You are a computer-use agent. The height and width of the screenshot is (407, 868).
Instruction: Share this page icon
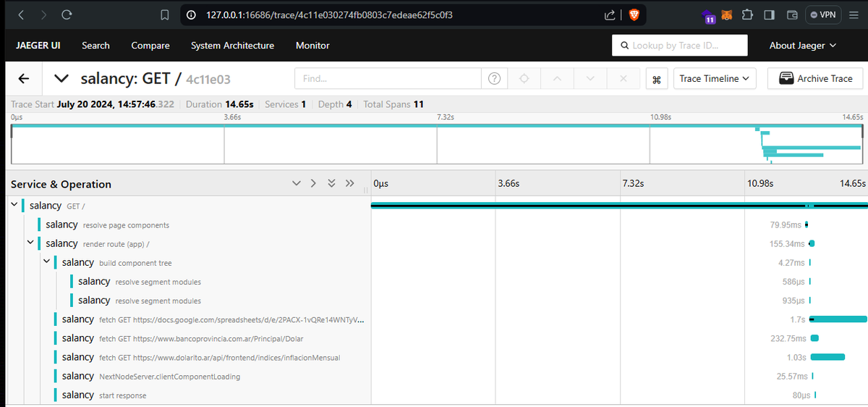point(609,14)
